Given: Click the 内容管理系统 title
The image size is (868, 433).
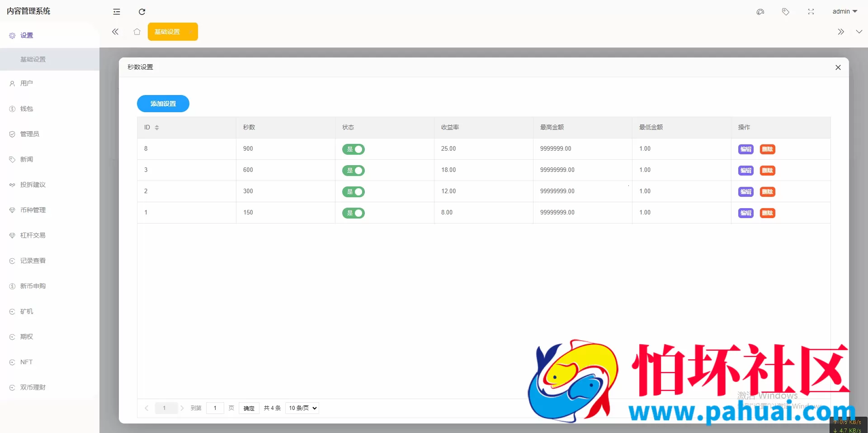Looking at the screenshot, I should pyautogui.click(x=28, y=11).
